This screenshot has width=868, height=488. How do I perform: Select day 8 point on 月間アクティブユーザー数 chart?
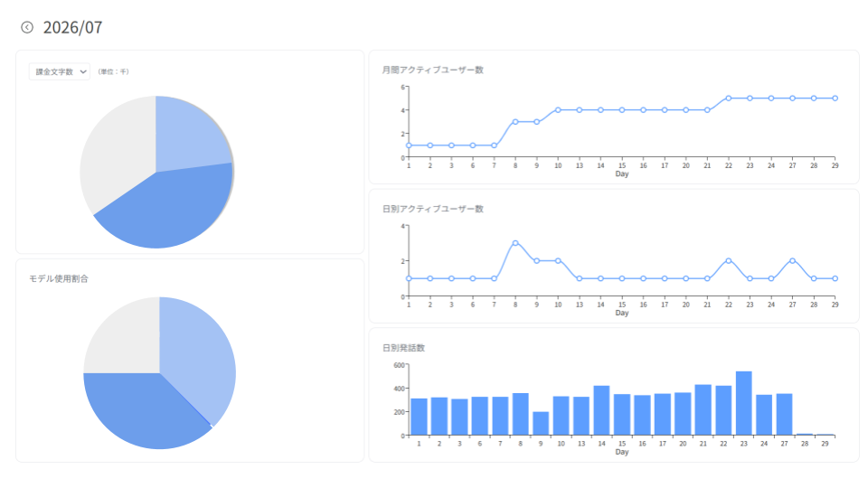coord(515,122)
